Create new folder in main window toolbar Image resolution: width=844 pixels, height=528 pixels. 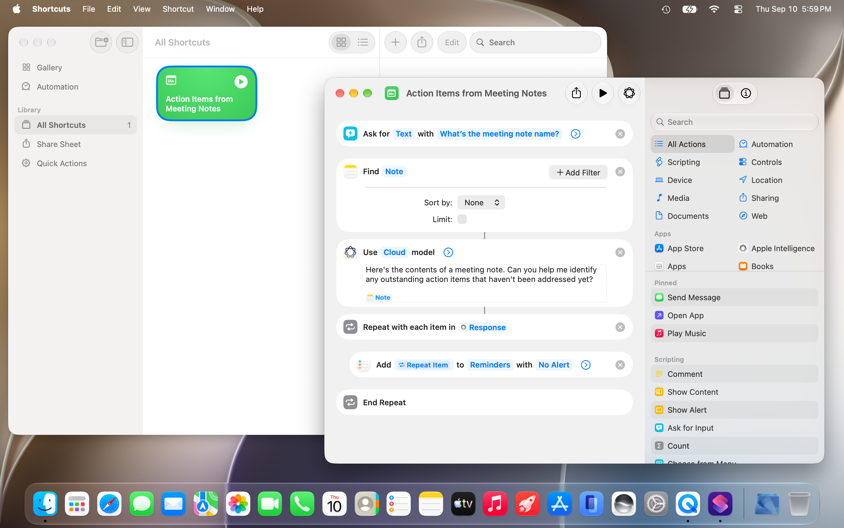pos(101,42)
